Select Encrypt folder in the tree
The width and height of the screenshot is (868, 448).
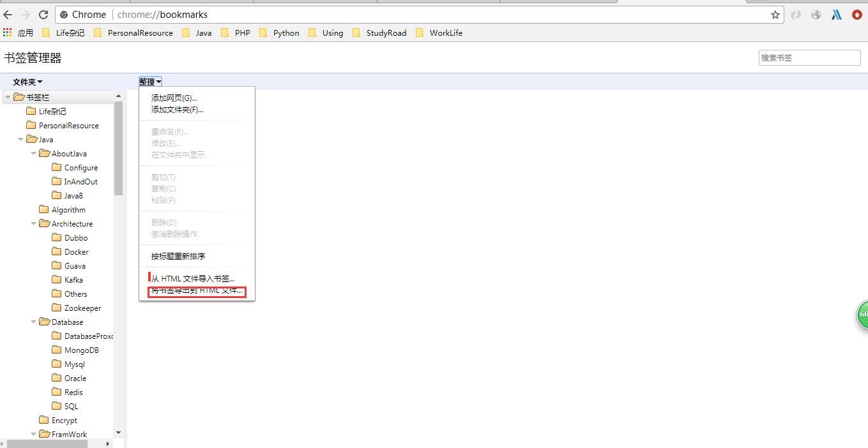click(58, 420)
